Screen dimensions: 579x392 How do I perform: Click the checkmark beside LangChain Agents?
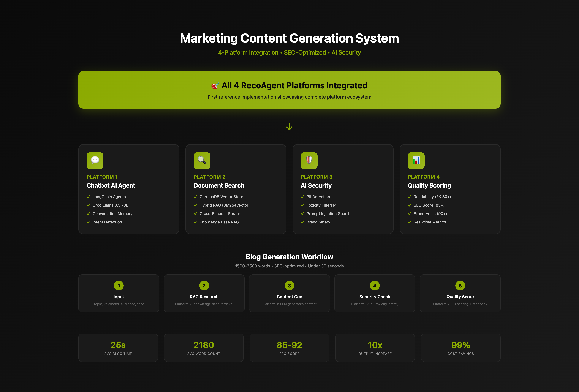[88, 197]
